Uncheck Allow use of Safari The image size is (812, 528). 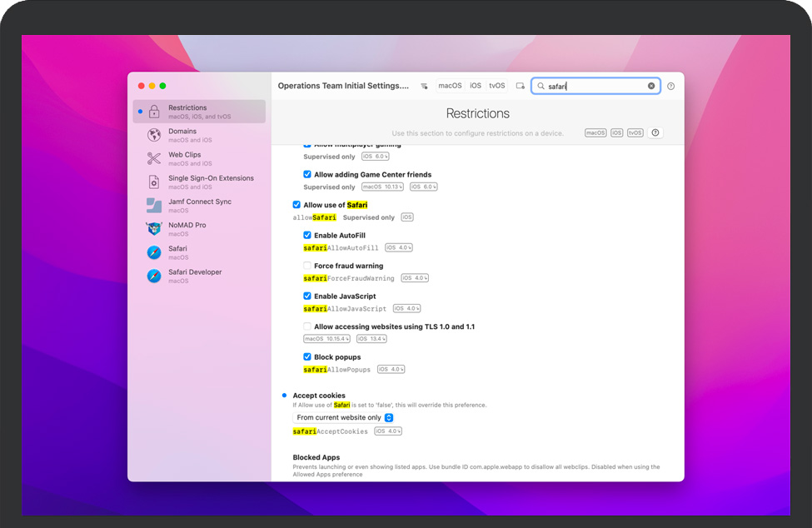tap(297, 205)
